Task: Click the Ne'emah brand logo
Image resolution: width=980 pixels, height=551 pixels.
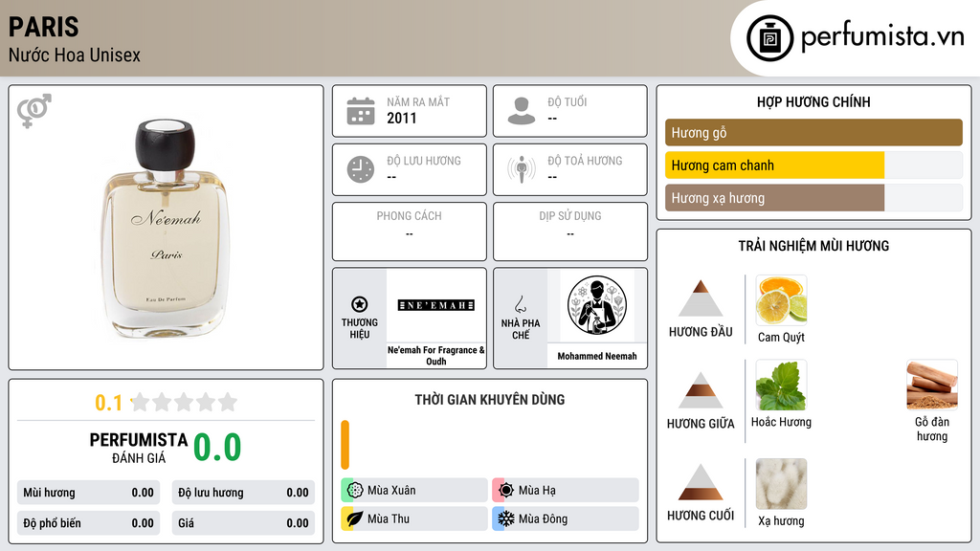Action: point(436,305)
